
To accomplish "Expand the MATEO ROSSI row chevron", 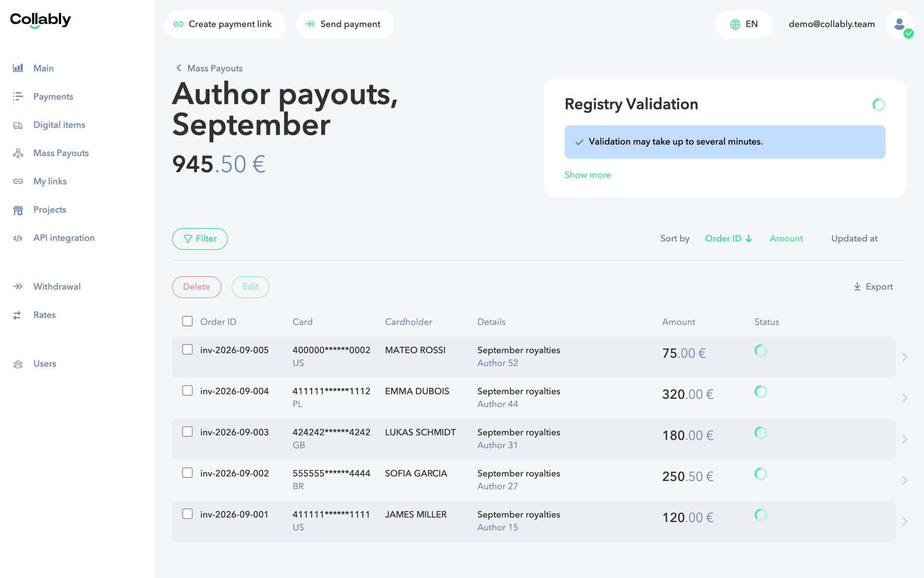I will [x=905, y=357].
